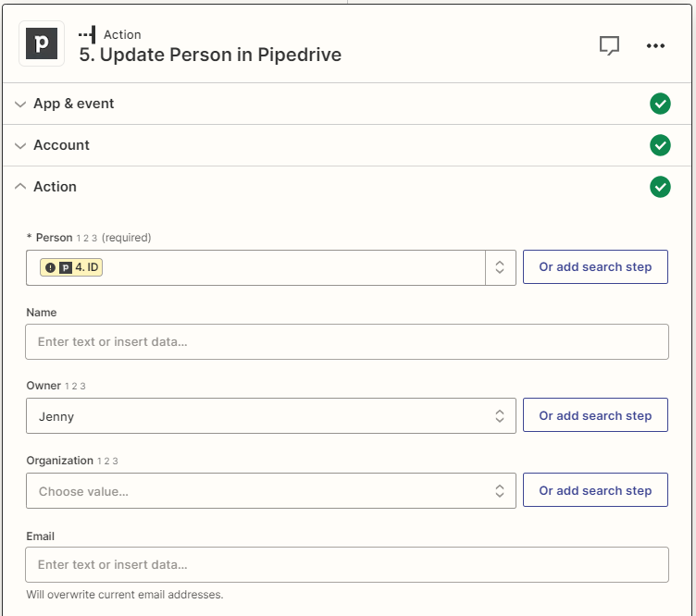Click Or add search step for Organization
Screen dimensions: 696x616
[595, 491]
